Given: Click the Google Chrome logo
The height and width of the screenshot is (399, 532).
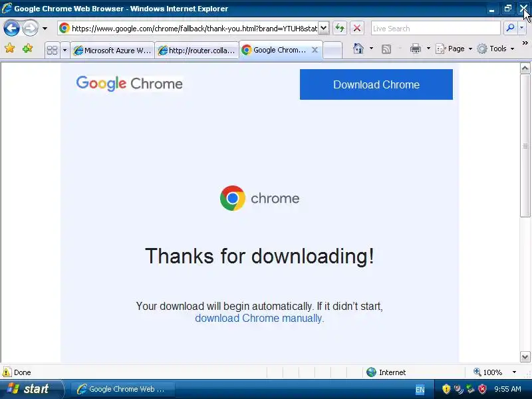Looking at the screenshot, I should (x=129, y=84).
